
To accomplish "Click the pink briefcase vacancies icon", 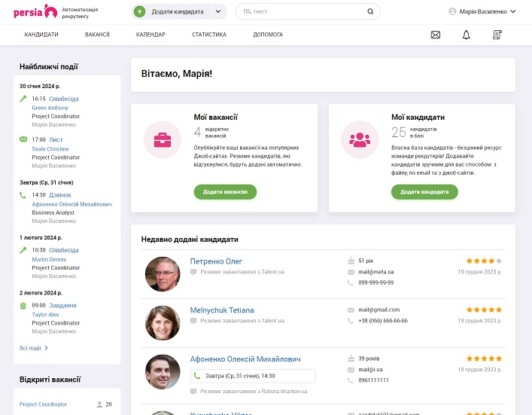I will [162, 139].
